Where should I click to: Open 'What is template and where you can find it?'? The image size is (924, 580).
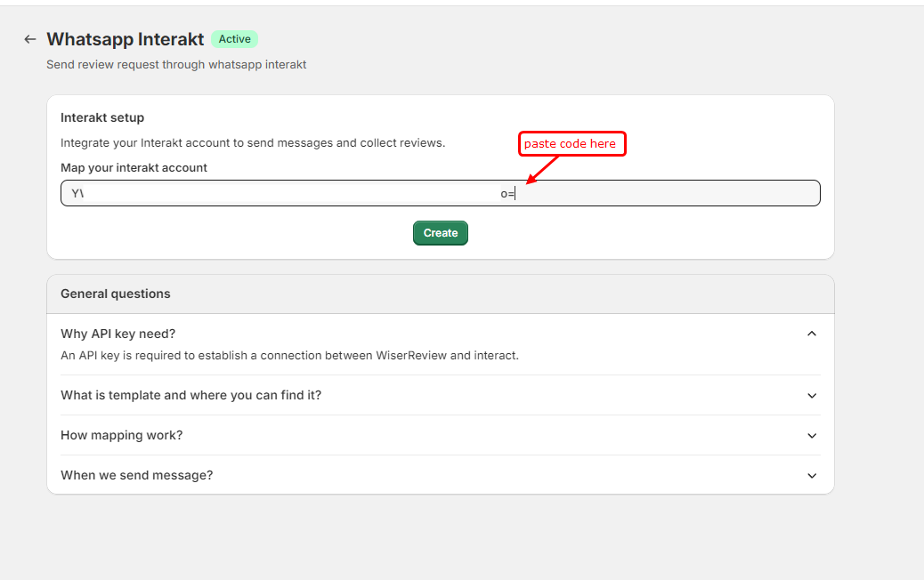190,395
